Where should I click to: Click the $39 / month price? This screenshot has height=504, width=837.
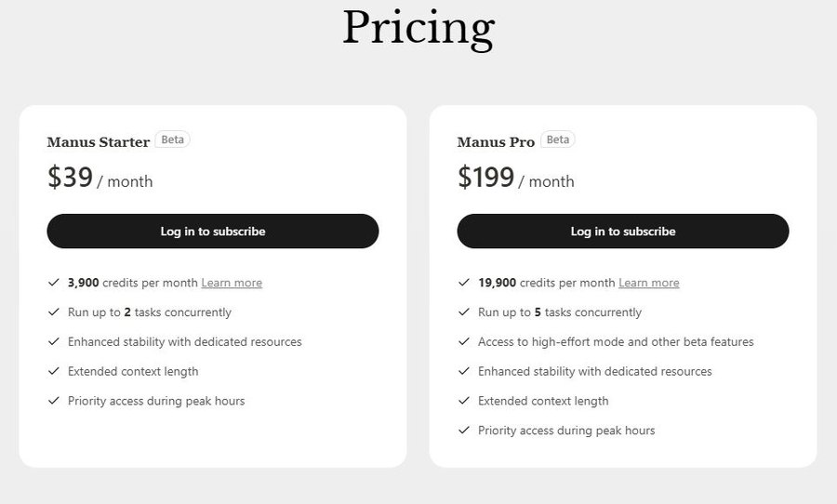(100, 178)
